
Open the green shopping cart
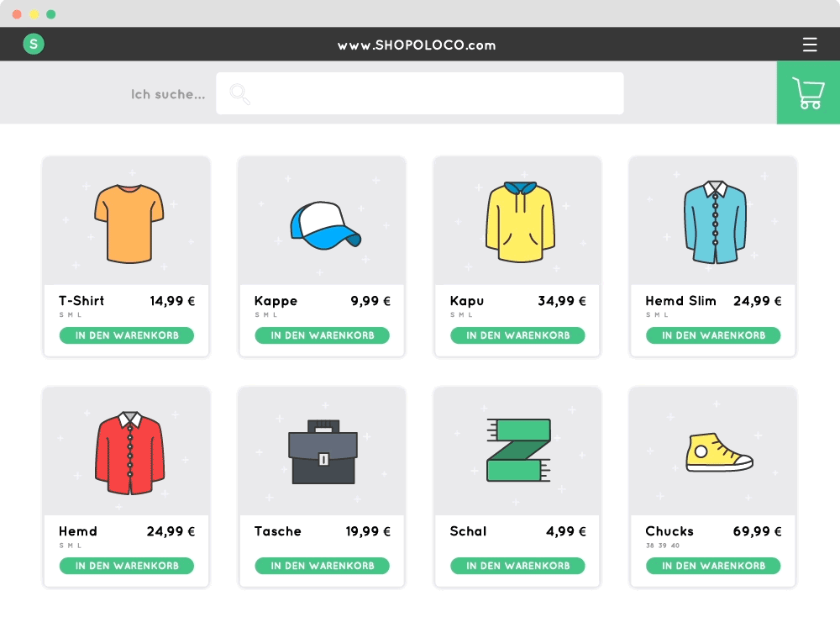(808, 92)
